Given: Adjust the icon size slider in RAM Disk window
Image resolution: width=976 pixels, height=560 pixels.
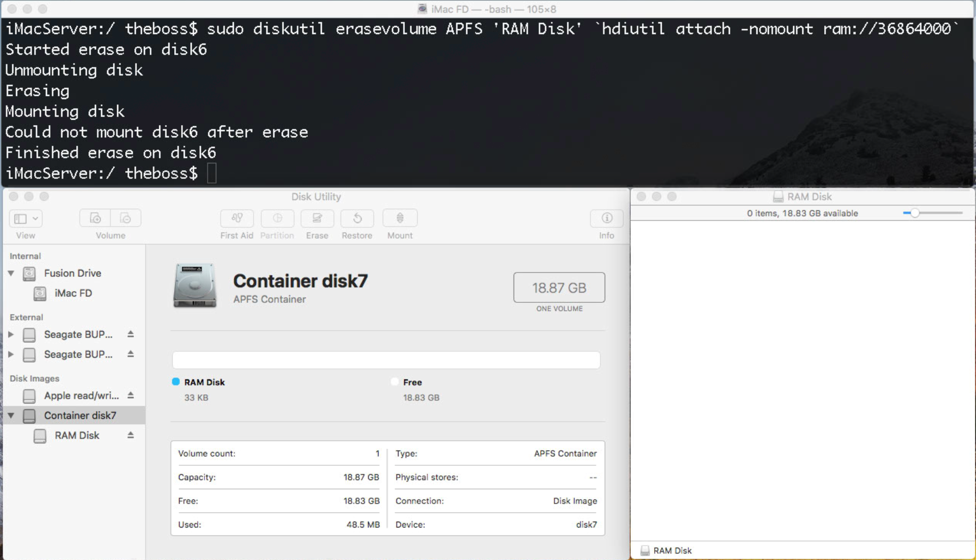Looking at the screenshot, I should click(x=915, y=213).
